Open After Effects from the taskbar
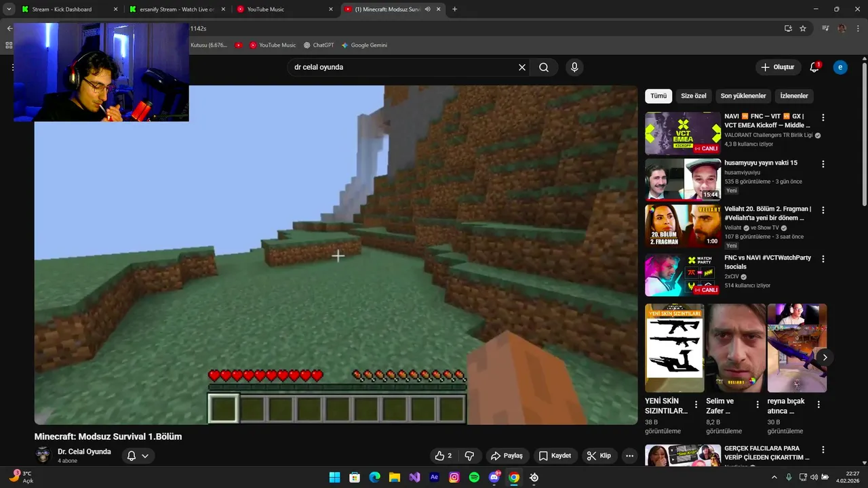The image size is (868, 488). (x=435, y=477)
